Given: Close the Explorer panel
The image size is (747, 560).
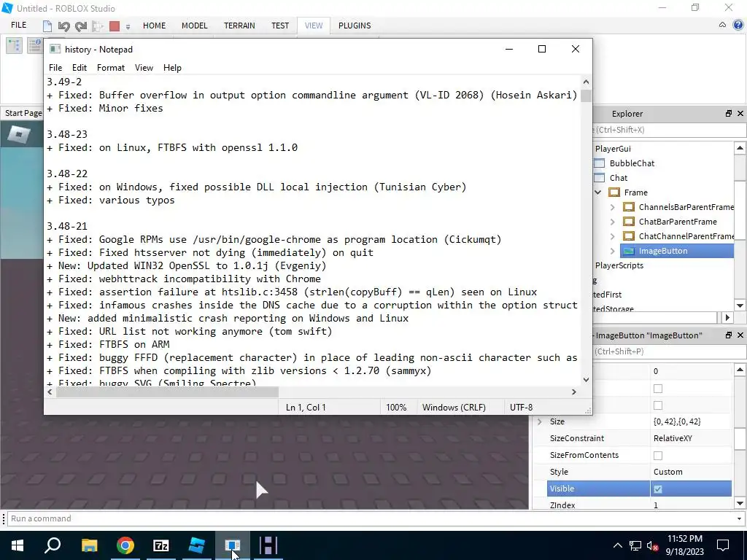Looking at the screenshot, I should tap(740, 113).
